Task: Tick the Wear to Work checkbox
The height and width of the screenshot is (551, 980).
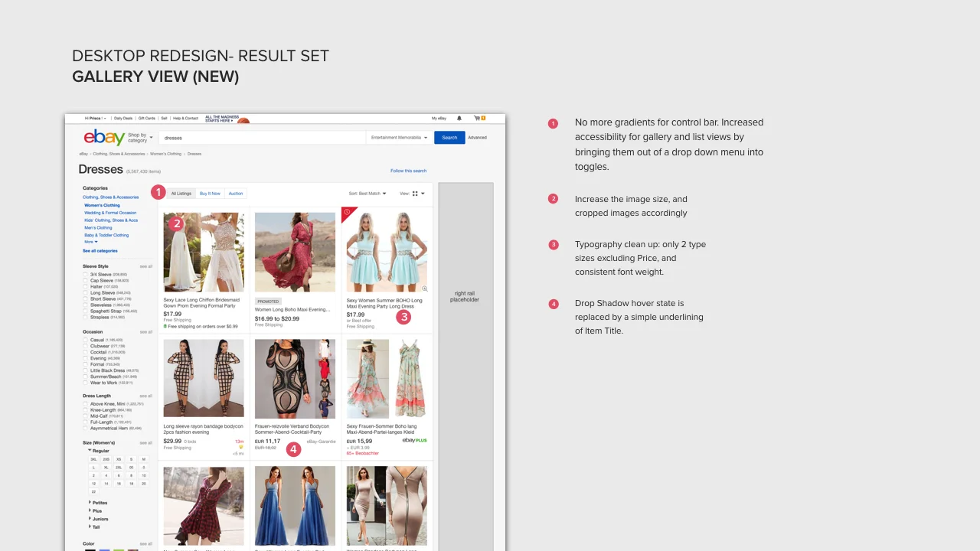Action: point(85,383)
